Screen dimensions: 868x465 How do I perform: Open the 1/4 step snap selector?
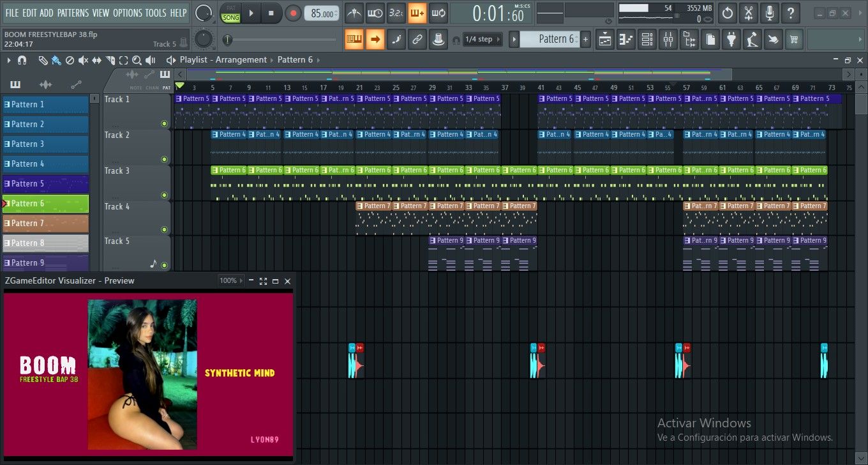[482, 39]
